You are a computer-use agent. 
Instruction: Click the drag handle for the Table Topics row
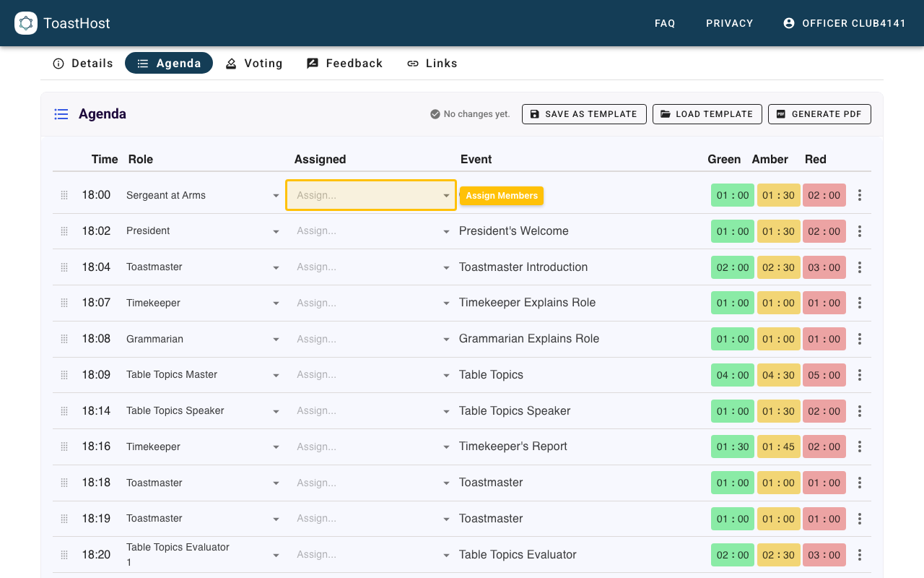tap(64, 374)
